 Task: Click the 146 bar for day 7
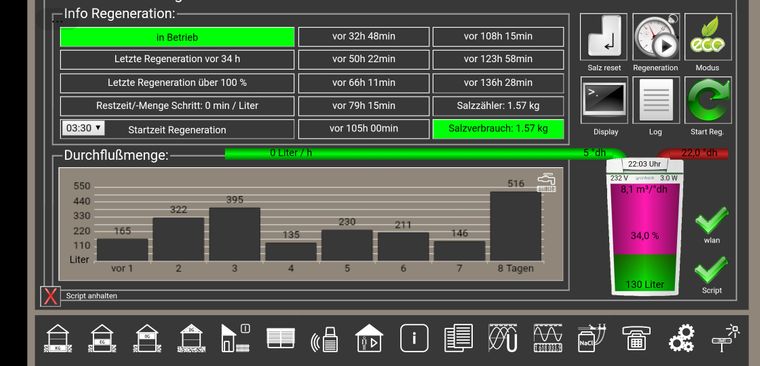tap(459, 251)
